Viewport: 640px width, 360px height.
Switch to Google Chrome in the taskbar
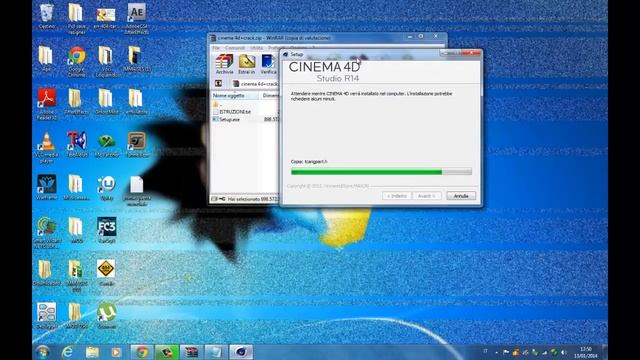click(142, 352)
